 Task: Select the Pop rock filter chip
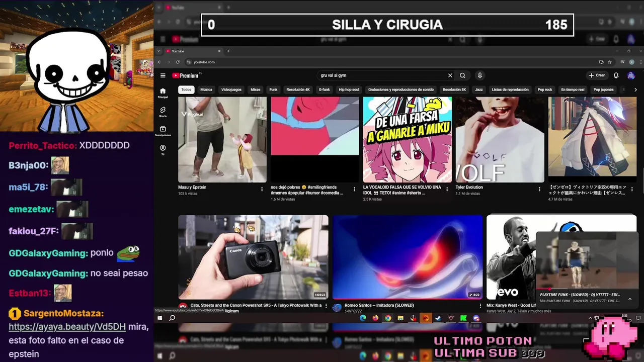pyautogui.click(x=545, y=89)
